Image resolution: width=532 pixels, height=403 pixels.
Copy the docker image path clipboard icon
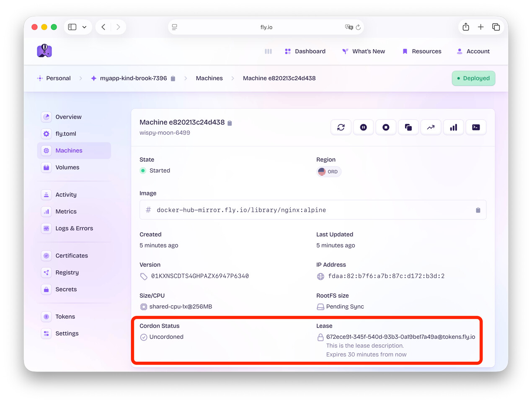point(478,210)
